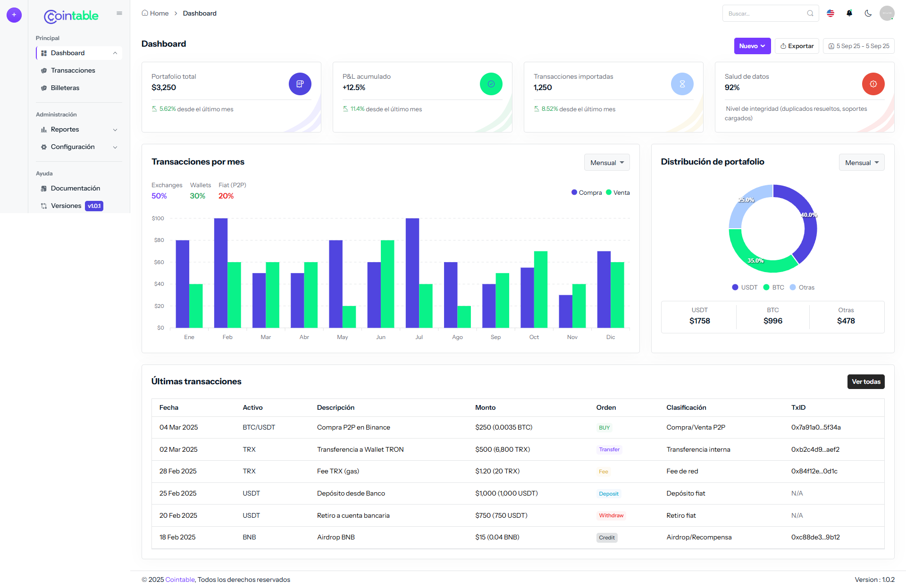Collapse sidebar with the hamburger menu icon
Viewport: 906px width, 588px height.
pos(119,13)
